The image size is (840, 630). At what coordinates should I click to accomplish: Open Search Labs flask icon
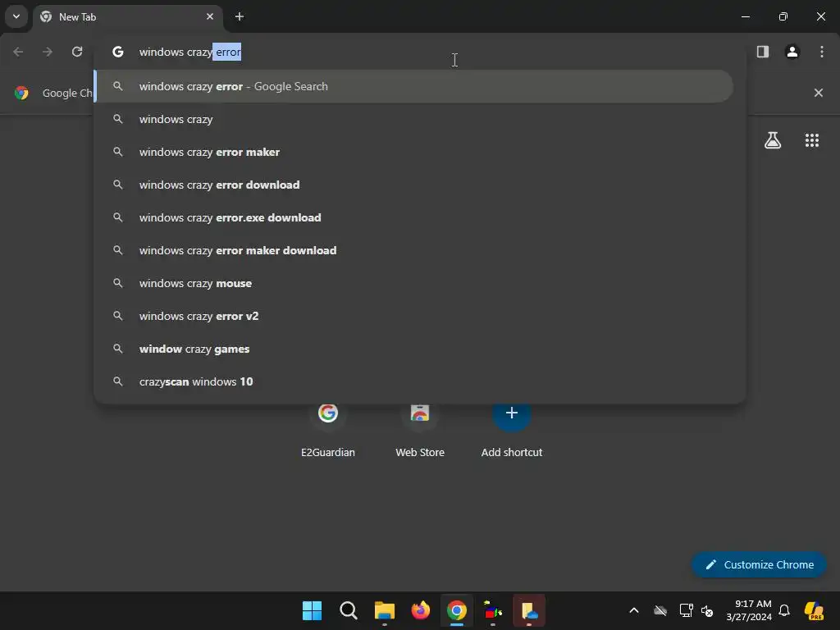click(773, 140)
